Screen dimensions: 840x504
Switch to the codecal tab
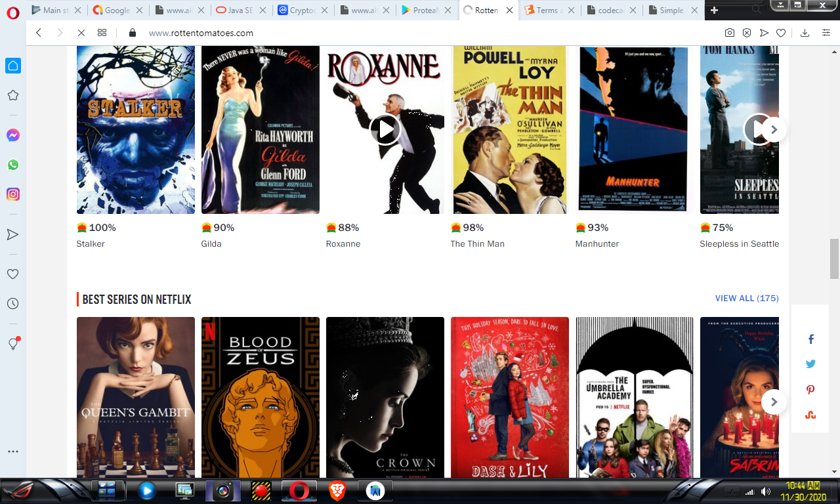click(612, 10)
